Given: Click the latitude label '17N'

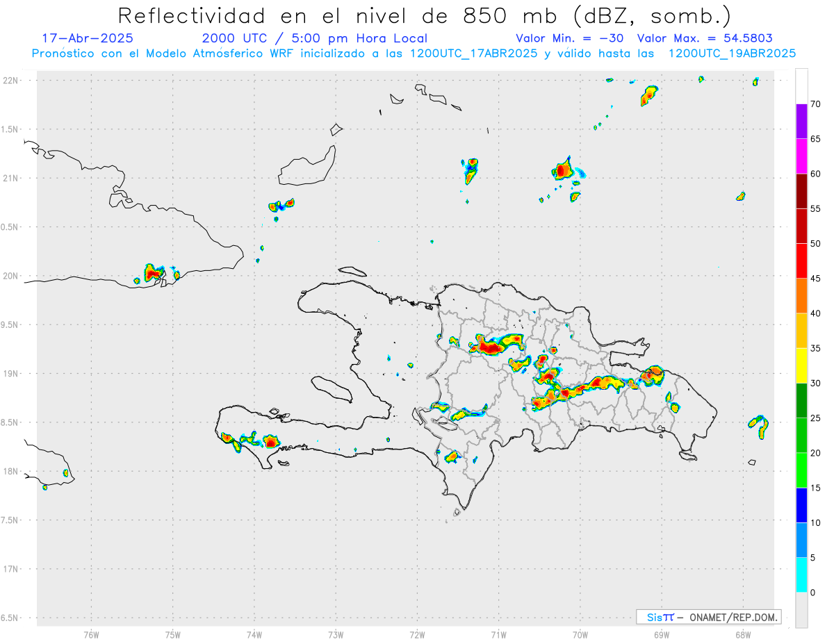Looking at the screenshot, I should pos(11,570).
